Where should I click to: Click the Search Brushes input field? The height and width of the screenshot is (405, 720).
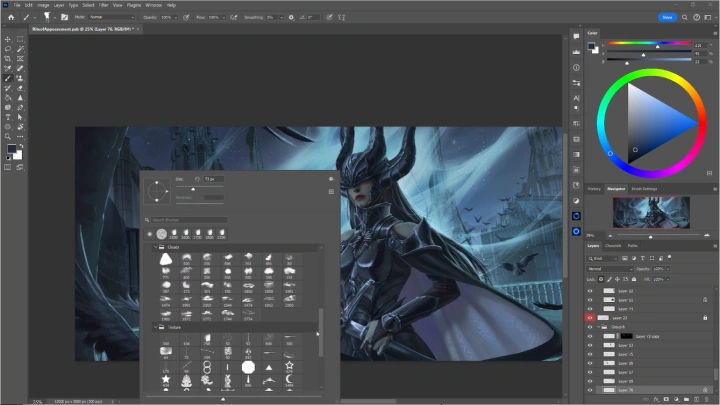tap(189, 220)
